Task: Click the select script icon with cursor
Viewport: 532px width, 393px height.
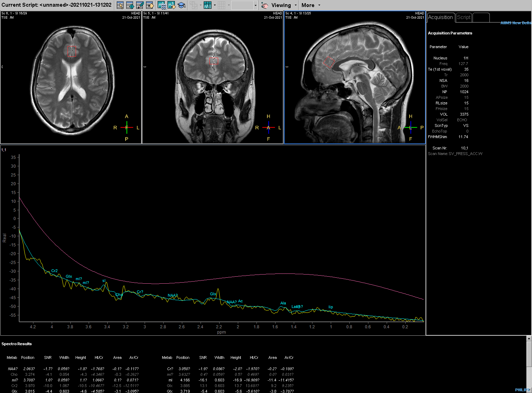Action: click(x=120, y=5)
